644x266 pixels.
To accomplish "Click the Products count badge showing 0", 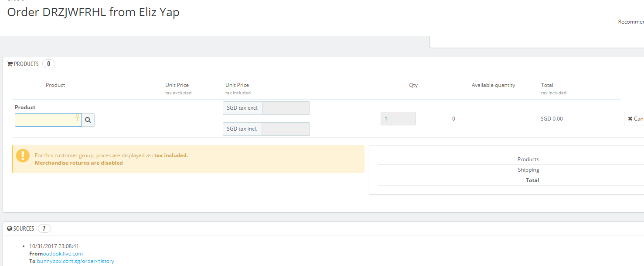I will tap(48, 64).
